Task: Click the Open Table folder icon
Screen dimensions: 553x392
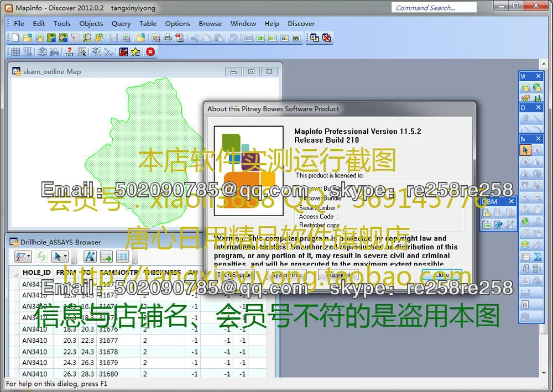Action: click(28, 38)
